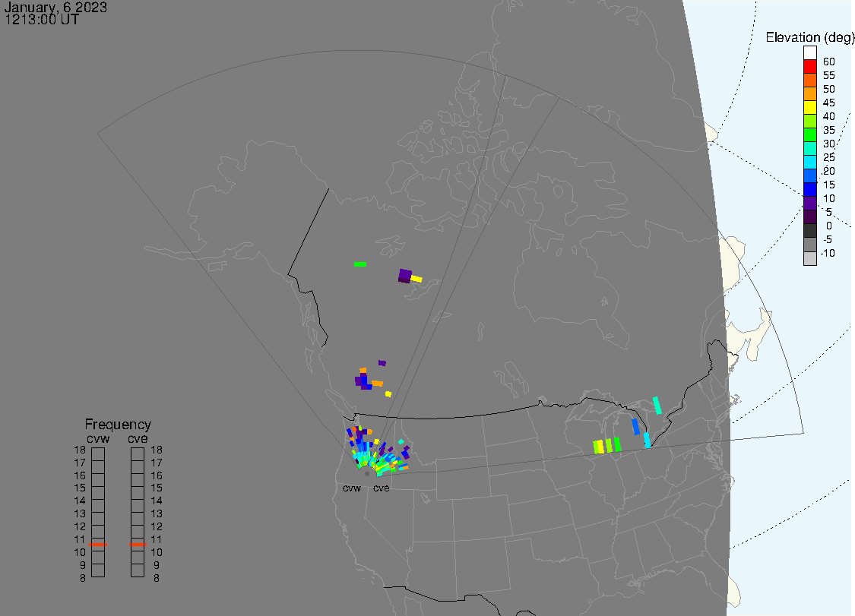Click the large purple data block in northern Canada
This screenshot has width=855, height=616.
[x=404, y=276]
